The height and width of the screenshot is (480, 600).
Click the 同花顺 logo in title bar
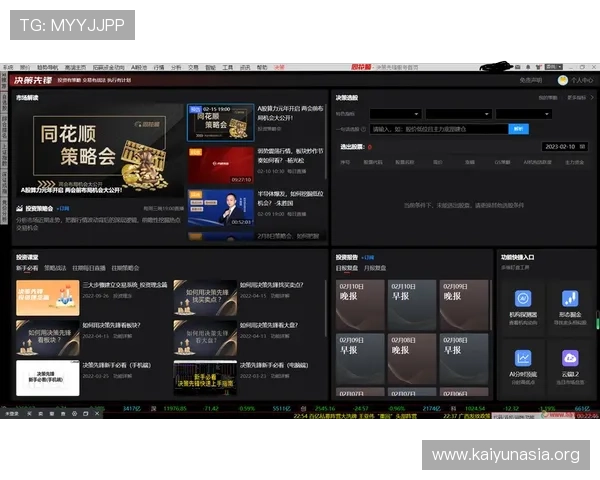pyautogui.click(x=361, y=67)
